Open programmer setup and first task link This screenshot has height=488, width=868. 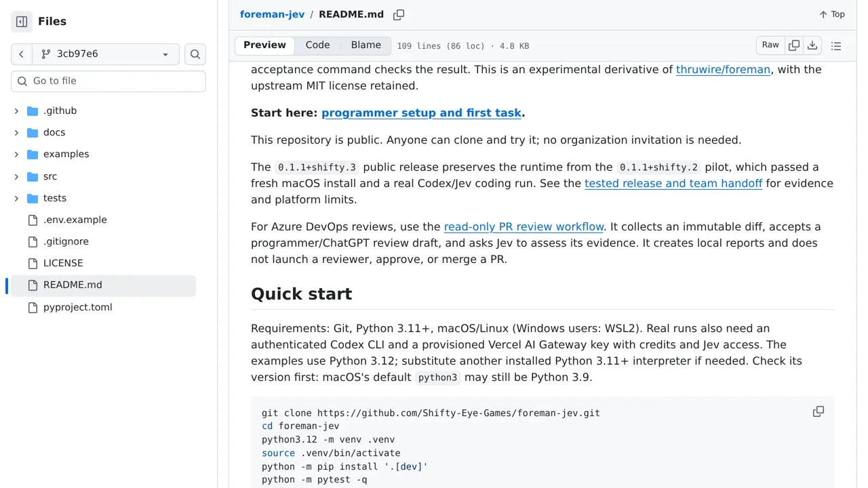pyautogui.click(x=421, y=113)
